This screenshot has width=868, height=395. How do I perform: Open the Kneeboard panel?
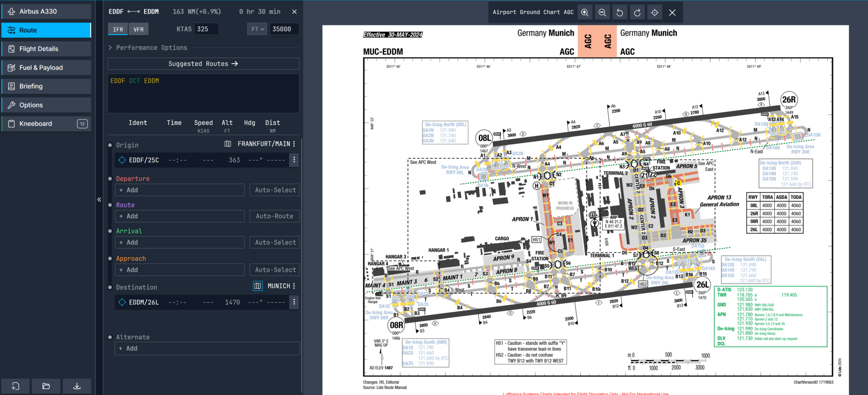tap(46, 123)
